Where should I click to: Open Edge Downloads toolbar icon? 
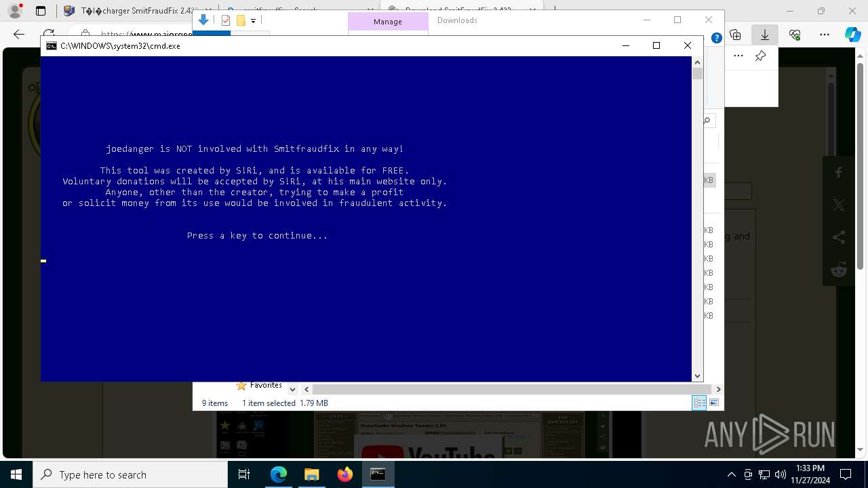[765, 35]
